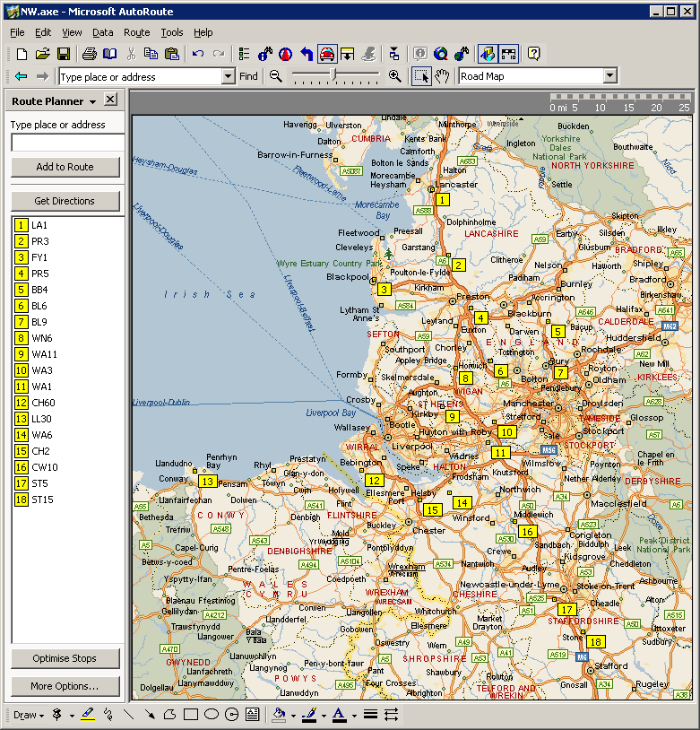
Task: Open the Draw menu dropdown
Action: point(29,715)
